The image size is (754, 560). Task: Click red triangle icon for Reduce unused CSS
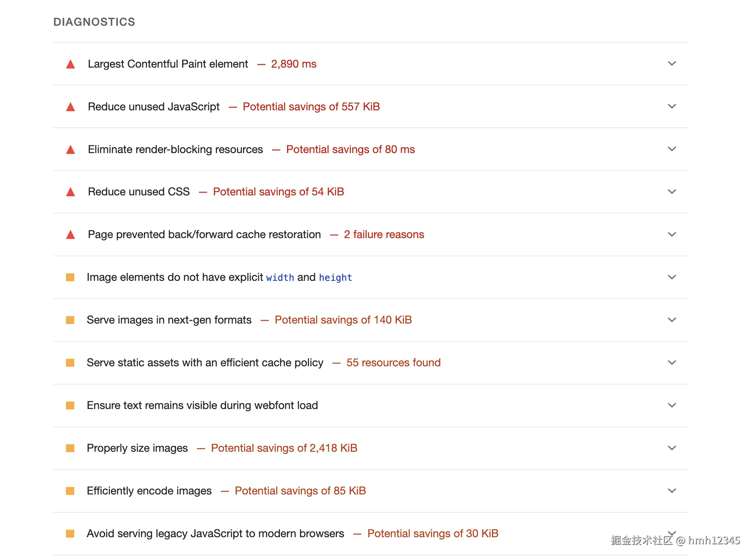(71, 192)
